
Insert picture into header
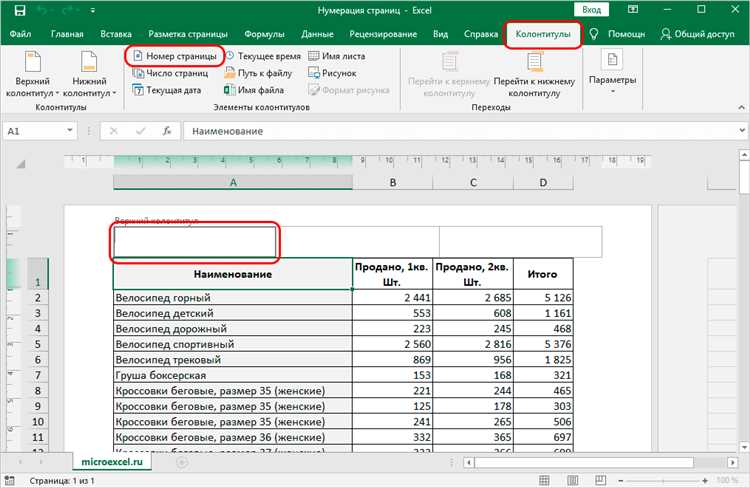click(332, 73)
